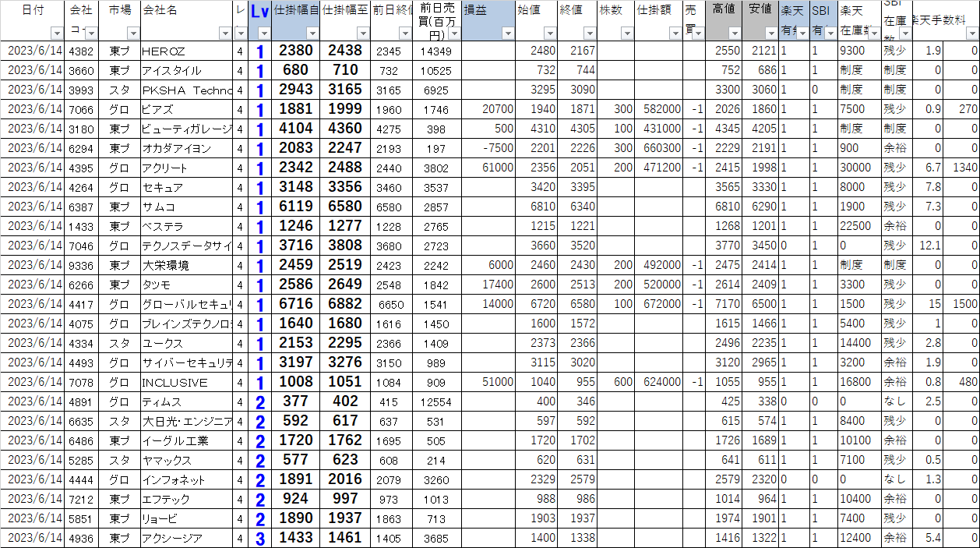Select the 大栄環境 company name cell

[x=185, y=265]
